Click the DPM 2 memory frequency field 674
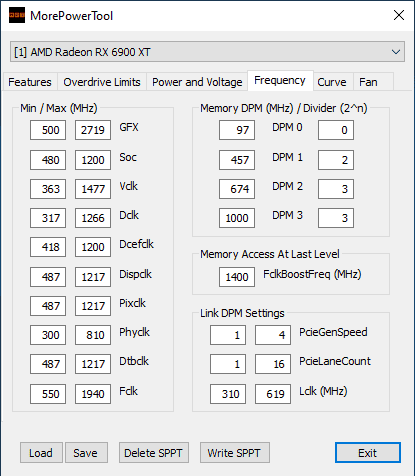This screenshot has height=476, width=415. (237, 189)
